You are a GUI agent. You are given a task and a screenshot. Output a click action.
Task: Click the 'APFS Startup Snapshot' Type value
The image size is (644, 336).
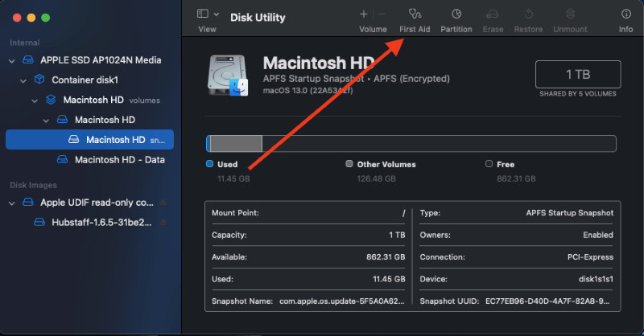tap(570, 212)
